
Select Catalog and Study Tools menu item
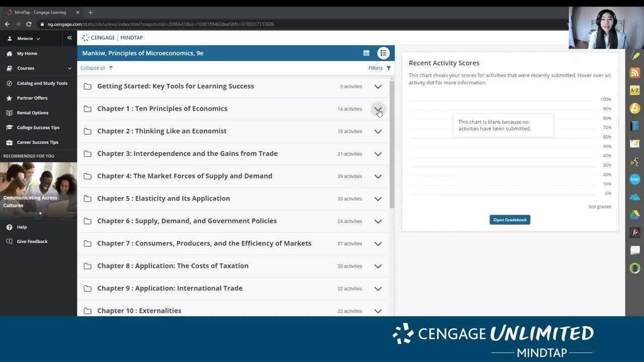point(42,83)
